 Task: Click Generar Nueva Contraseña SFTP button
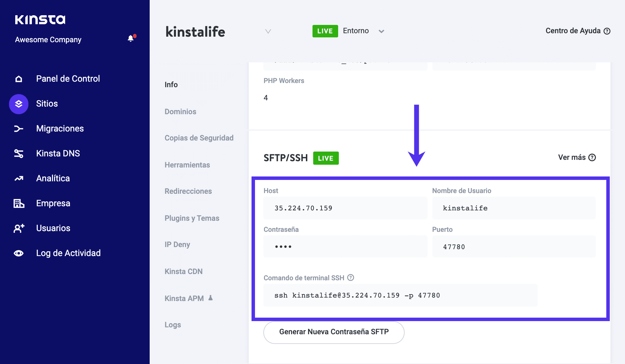(x=334, y=332)
